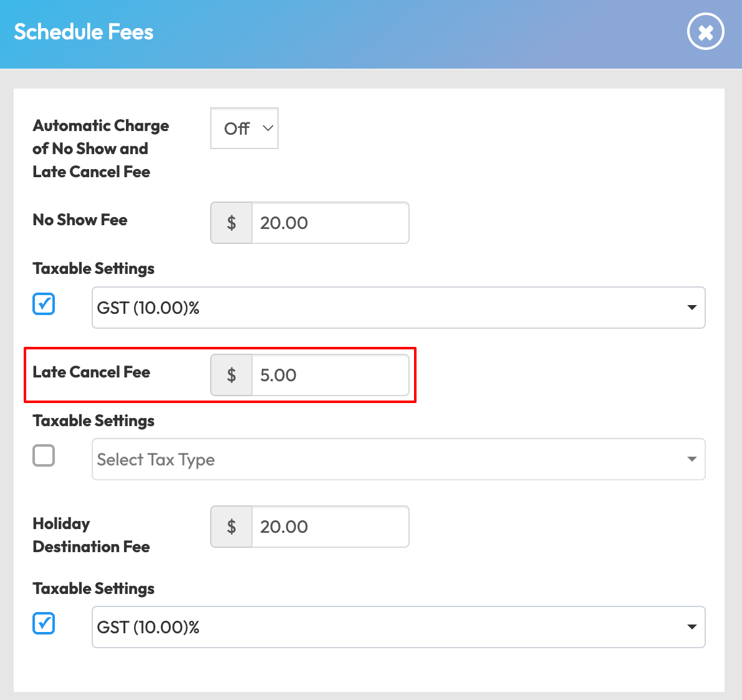Uncheck the No Show Fee taxable checkbox
Viewport: 742px width, 700px height.
click(44, 304)
